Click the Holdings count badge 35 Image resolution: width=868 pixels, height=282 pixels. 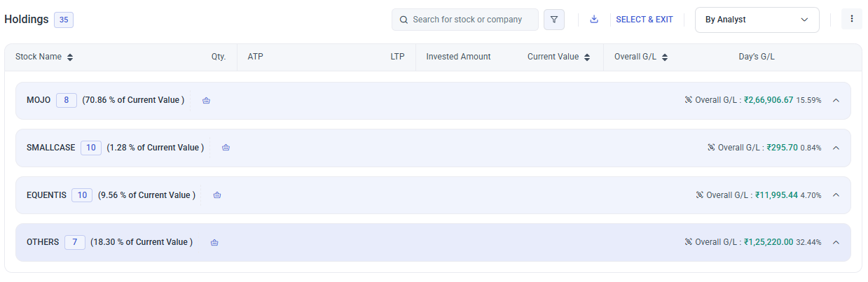click(64, 20)
